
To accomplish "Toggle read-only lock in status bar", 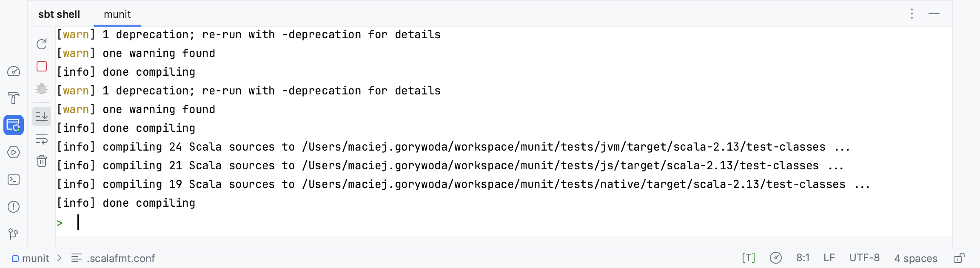I will (959, 258).
